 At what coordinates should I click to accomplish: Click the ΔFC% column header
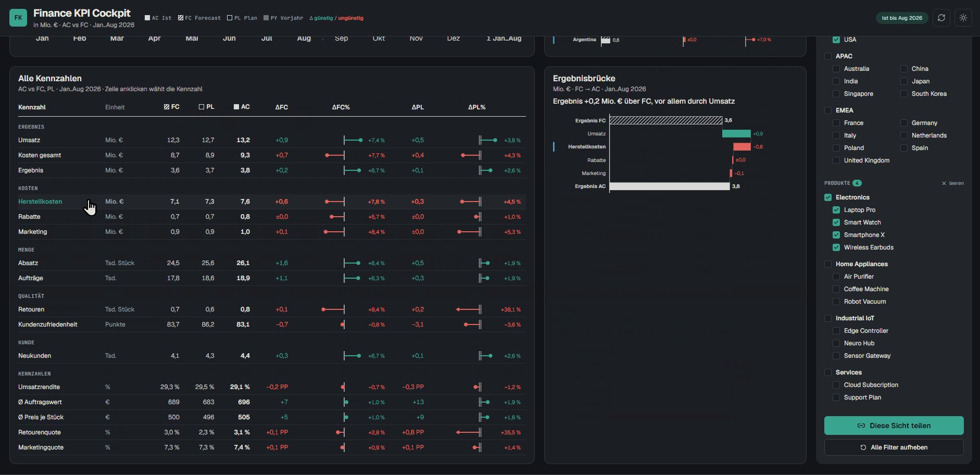click(341, 107)
